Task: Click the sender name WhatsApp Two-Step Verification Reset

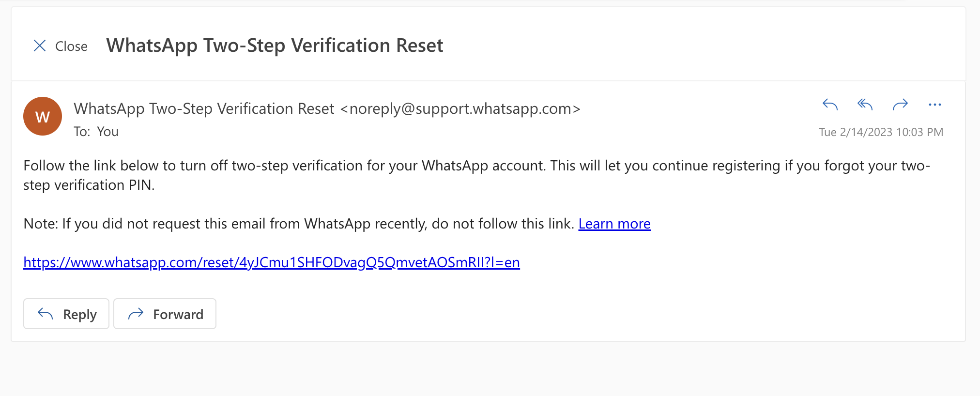Action: click(x=204, y=109)
